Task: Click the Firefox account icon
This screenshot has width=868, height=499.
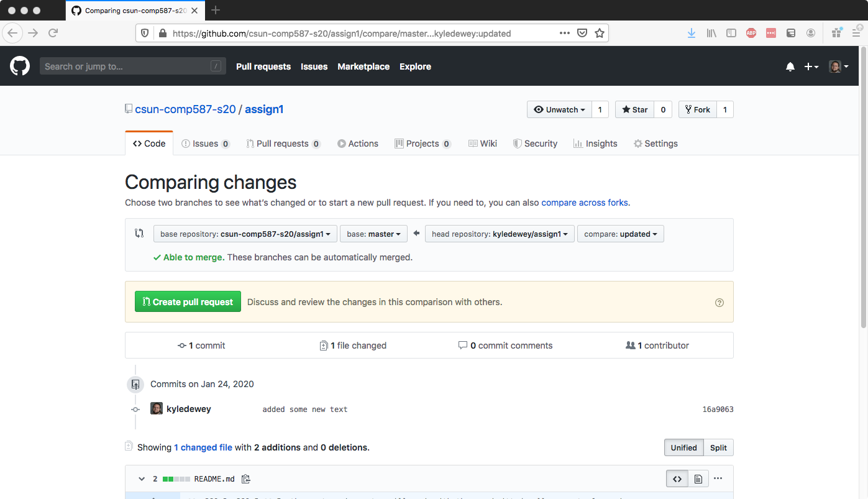Action: [x=811, y=33]
